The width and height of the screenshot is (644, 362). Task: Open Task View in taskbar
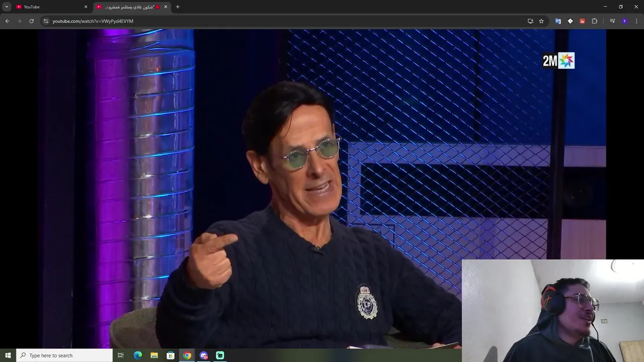click(x=121, y=355)
